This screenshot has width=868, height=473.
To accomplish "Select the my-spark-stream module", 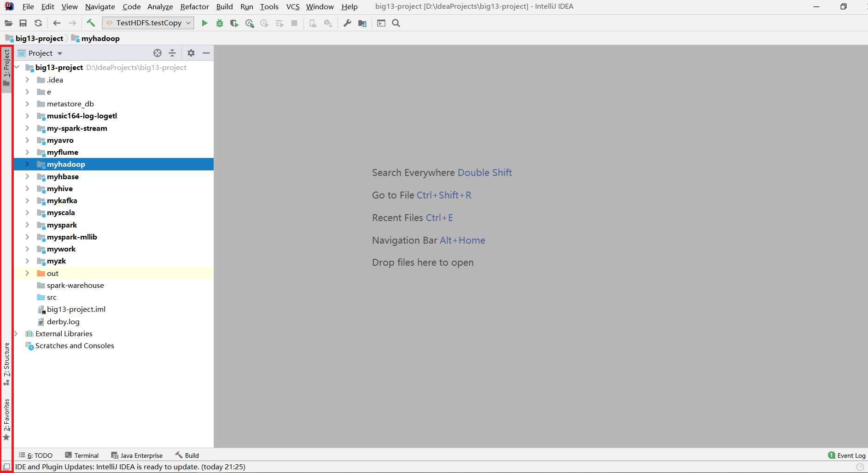I will pyautogui.click(x=113, y=128).
